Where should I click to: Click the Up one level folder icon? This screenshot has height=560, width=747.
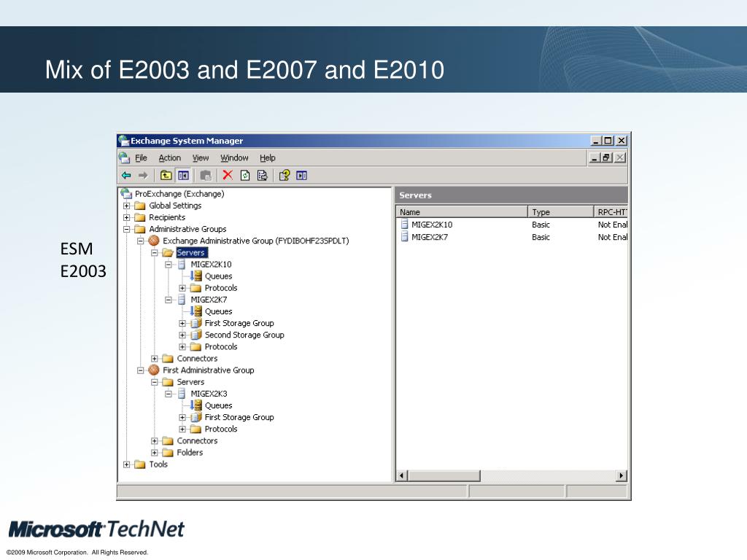pos(166,175)
